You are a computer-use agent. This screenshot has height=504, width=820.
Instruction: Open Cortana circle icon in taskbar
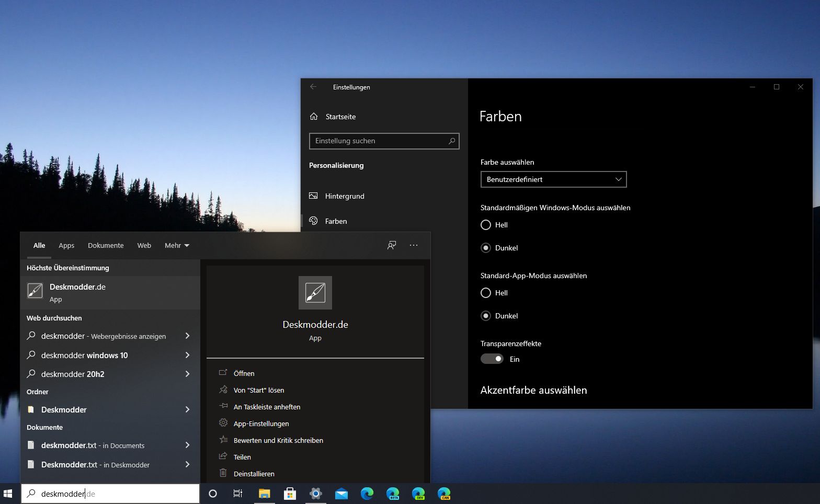pos(212,494)
